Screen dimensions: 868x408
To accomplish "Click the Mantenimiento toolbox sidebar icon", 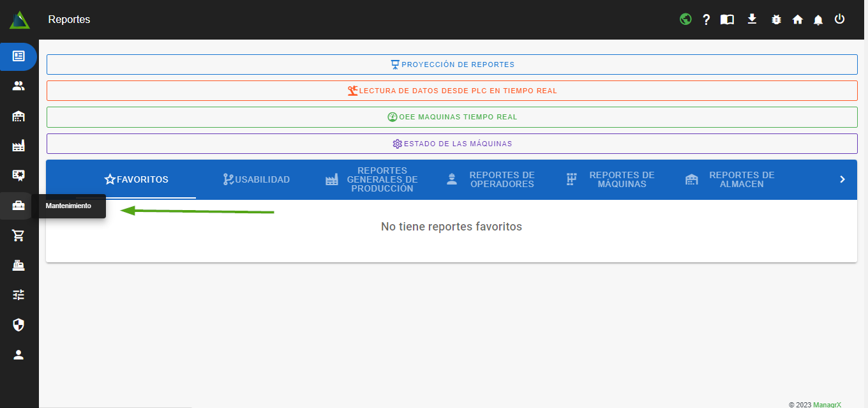I will tap(19, 206).
